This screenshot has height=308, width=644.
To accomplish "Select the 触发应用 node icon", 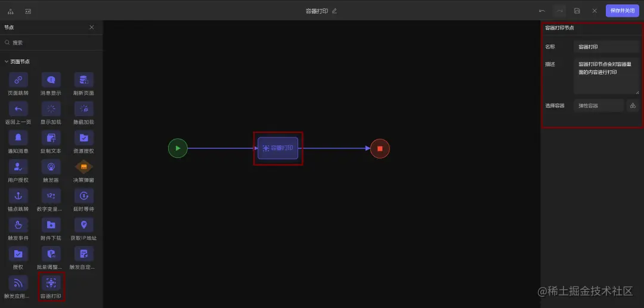I will coord(18,283).
